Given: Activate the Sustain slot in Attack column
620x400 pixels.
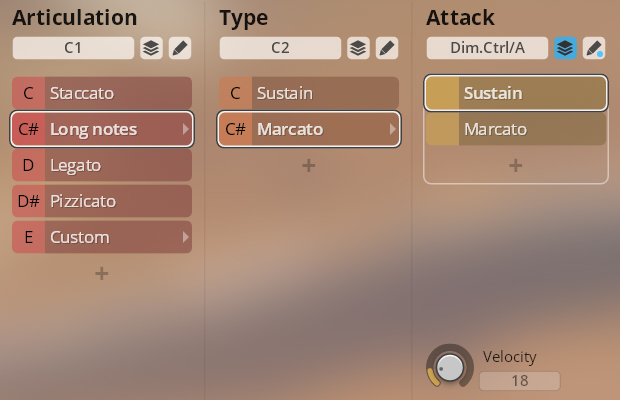Looking at the screenshot, I should click(516, 93).
